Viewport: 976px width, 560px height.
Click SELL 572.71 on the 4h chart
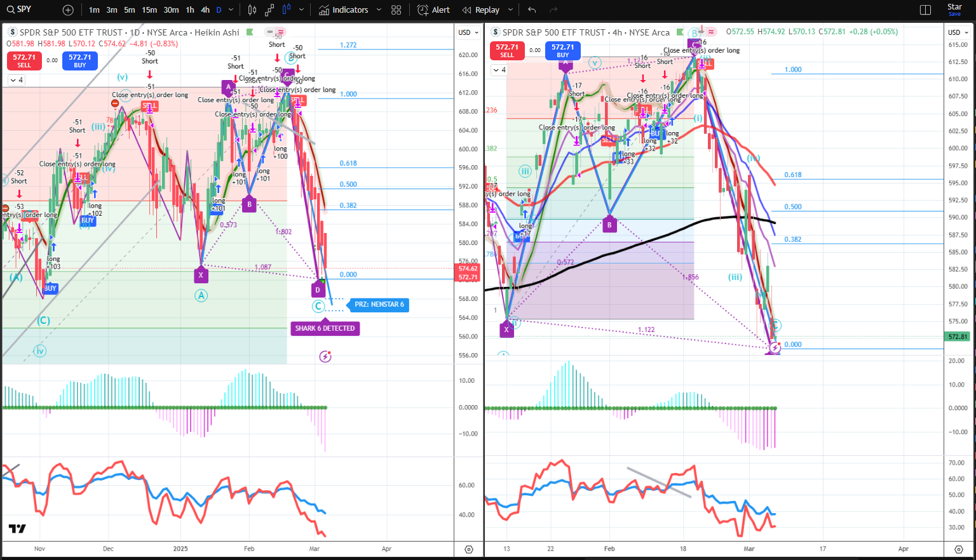[x=507, y=51]
